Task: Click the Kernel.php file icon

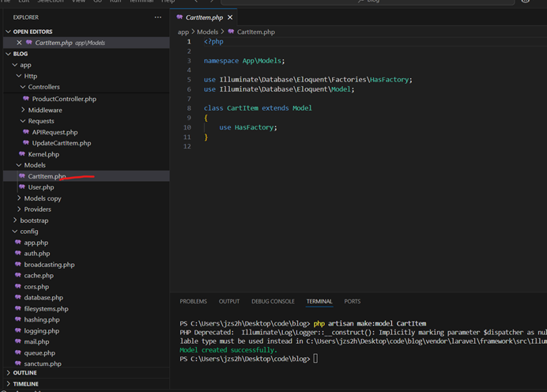Action: coord(21,154)
